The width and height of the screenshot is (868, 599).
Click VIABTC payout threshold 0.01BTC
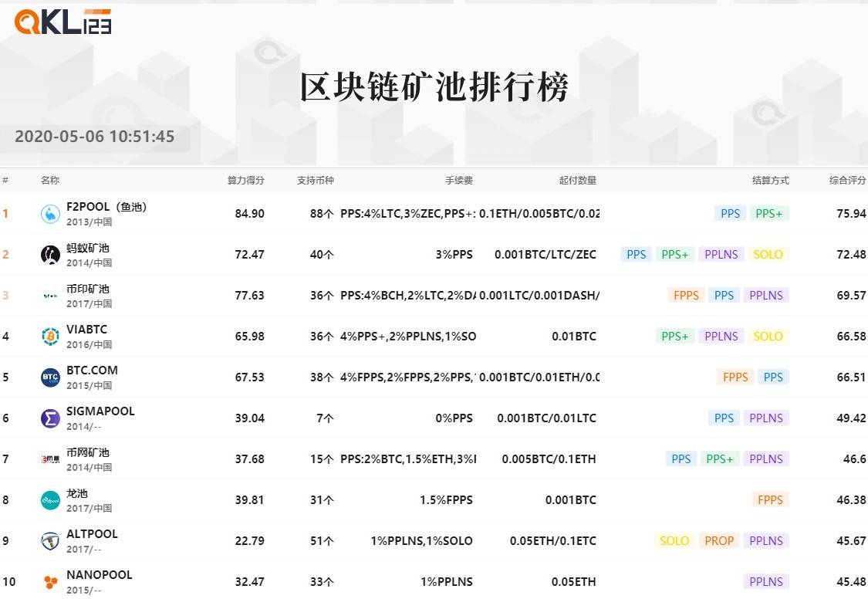pos(574,337)
